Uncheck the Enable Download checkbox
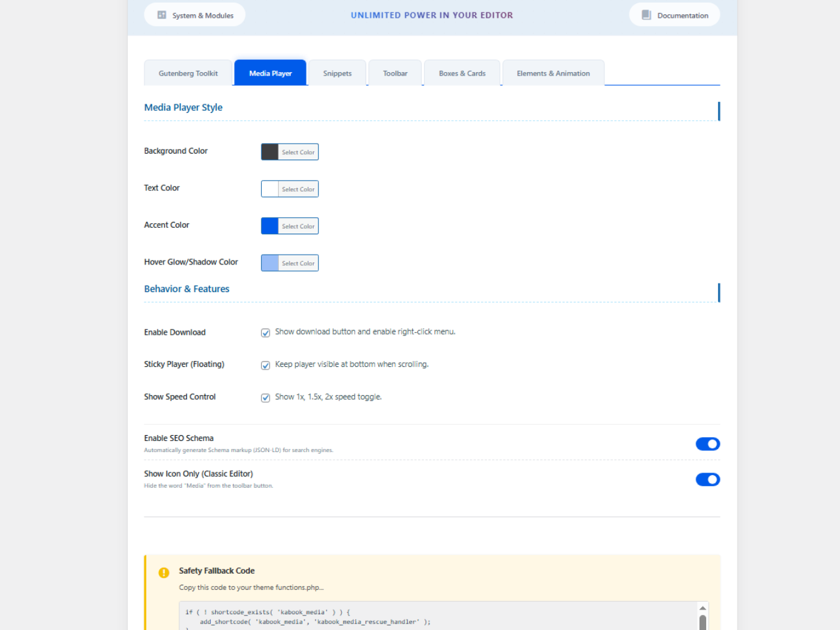 (266, 333)
